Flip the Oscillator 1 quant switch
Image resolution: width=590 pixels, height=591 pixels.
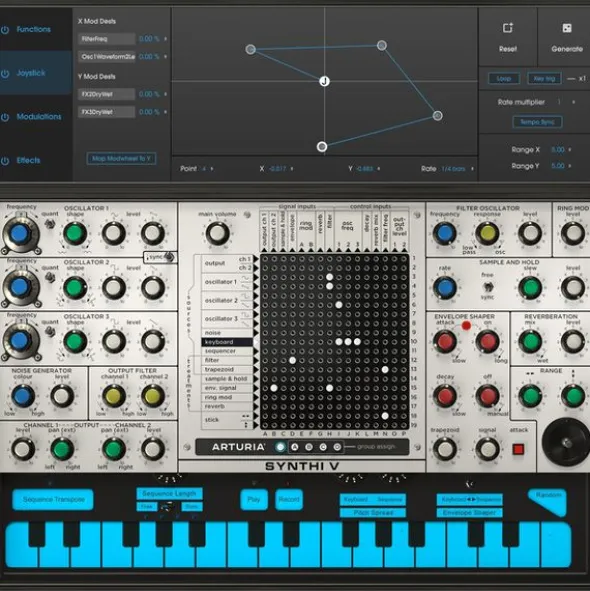[49, 224]
